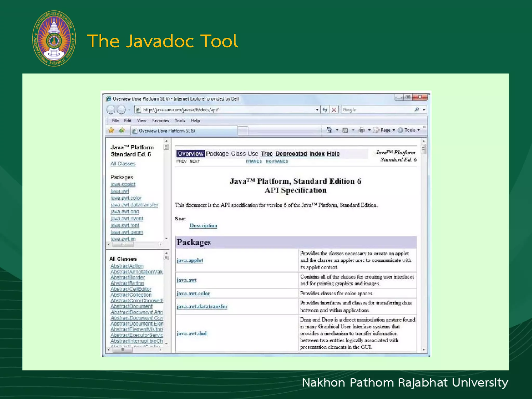Open java.awt.event in left Packages list
The height and width of the screenshot is (399, 532).
127,218
